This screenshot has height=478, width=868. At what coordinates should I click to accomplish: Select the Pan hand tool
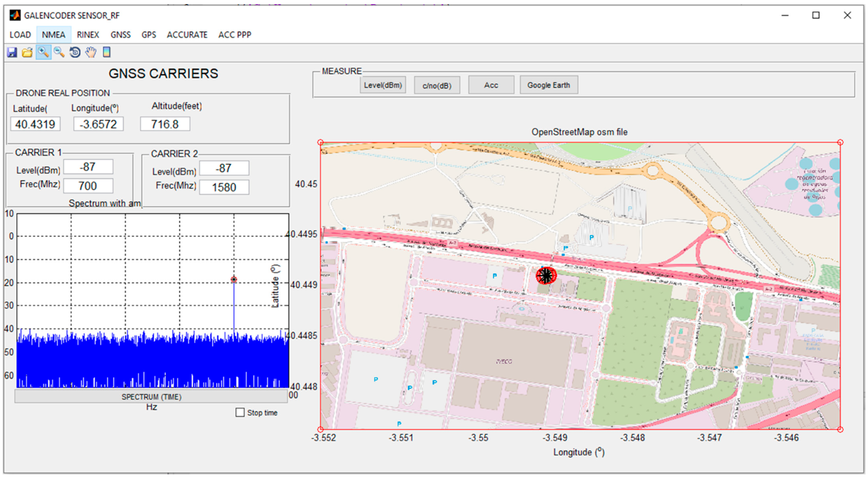pos(91,52)
